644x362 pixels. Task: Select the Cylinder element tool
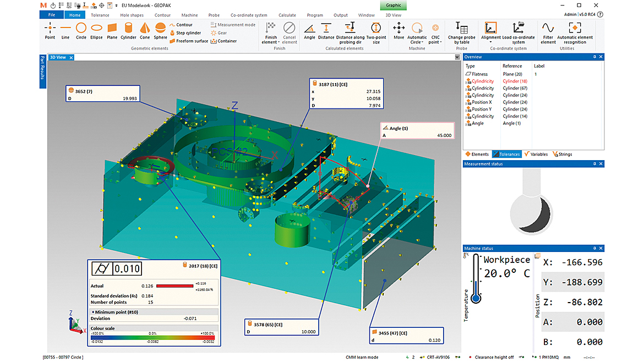click(x=128, y=31)
